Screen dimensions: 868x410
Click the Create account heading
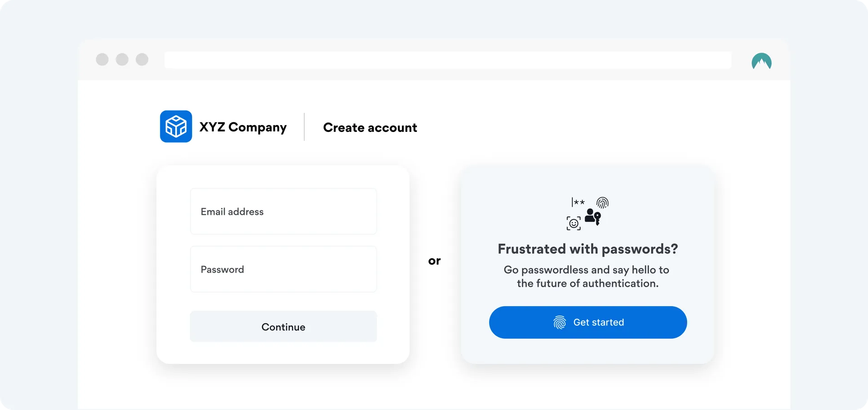[370, 128]
